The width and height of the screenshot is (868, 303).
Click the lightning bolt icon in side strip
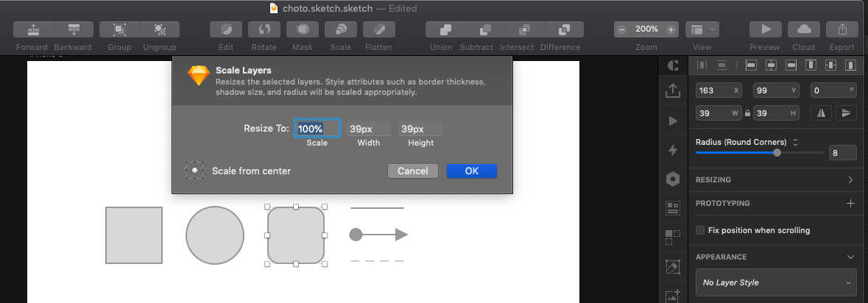coord(673,150)
